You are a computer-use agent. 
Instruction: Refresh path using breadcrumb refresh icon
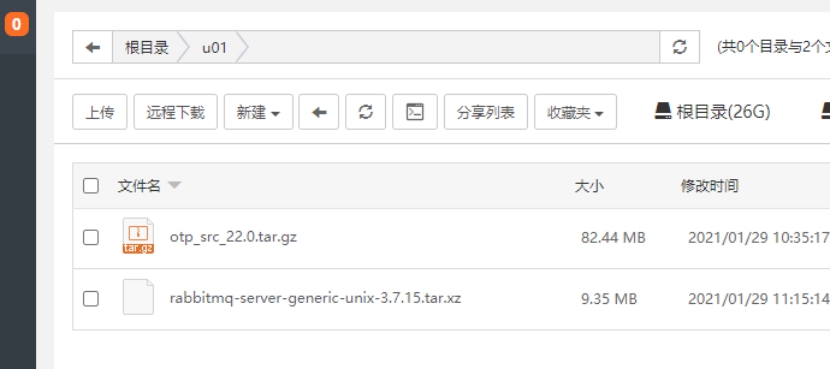679,47
